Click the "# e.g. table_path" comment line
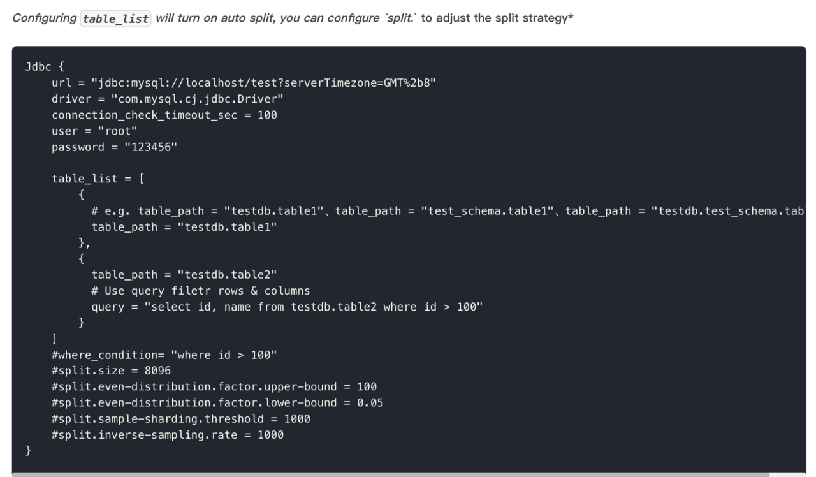Image resolution: width=816 pixels, height=477 pixels. click(440, 211)
